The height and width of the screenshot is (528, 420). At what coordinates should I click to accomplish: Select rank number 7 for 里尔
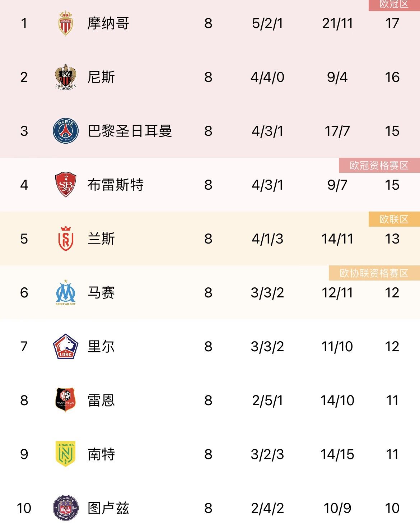[x=24, y=347]
